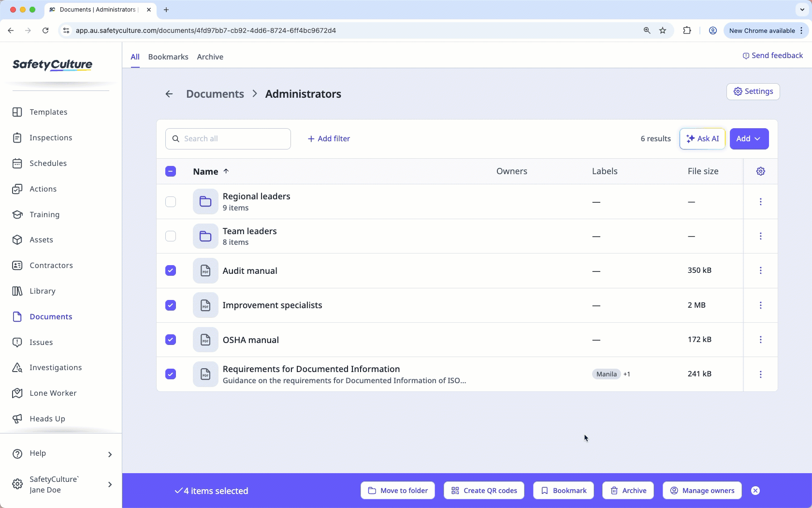The width and height of the screenshot is (812, 508).
Task: Open more options for Regional leaders
Action: click(x=760, y=202)
